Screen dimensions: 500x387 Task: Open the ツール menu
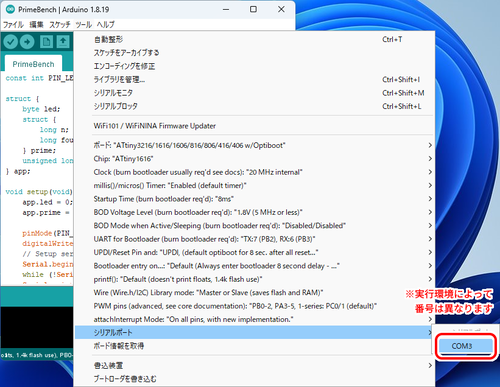click(x=83, y=25)
